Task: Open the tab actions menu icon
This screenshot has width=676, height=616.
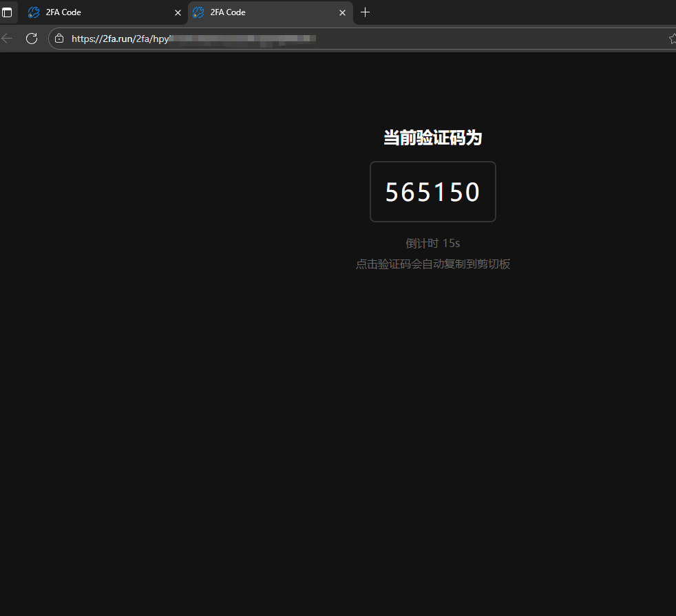Action: pos(7,12)
